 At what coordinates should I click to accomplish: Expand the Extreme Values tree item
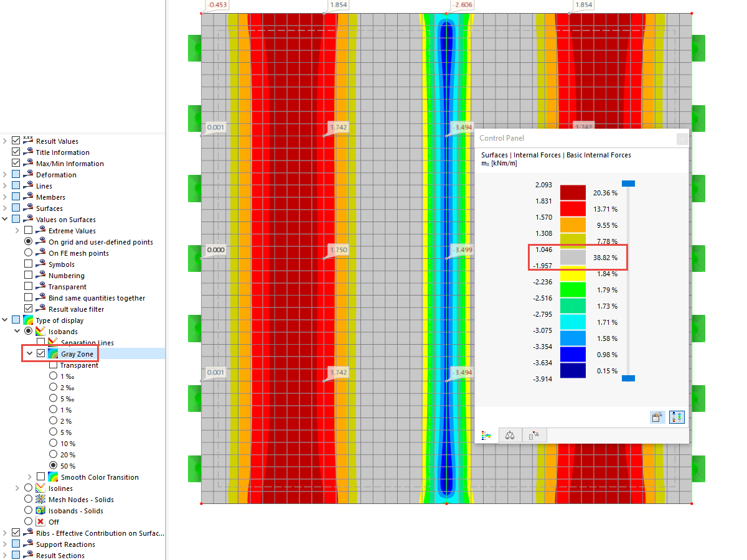click(x=17, y=230)
